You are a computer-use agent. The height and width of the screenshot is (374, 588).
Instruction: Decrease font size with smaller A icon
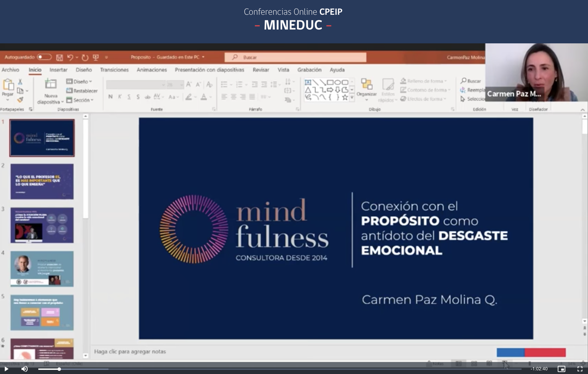[x=198, y=84]
